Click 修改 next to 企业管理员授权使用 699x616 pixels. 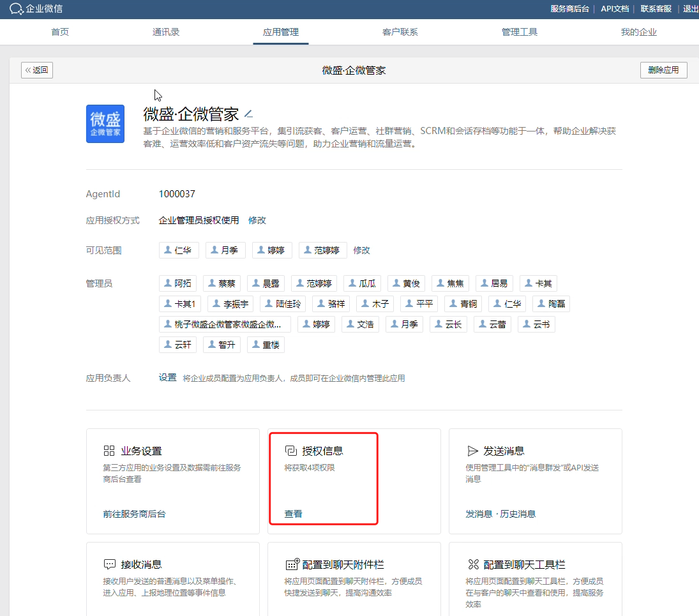pyautogui.click(x=257, y=220)
